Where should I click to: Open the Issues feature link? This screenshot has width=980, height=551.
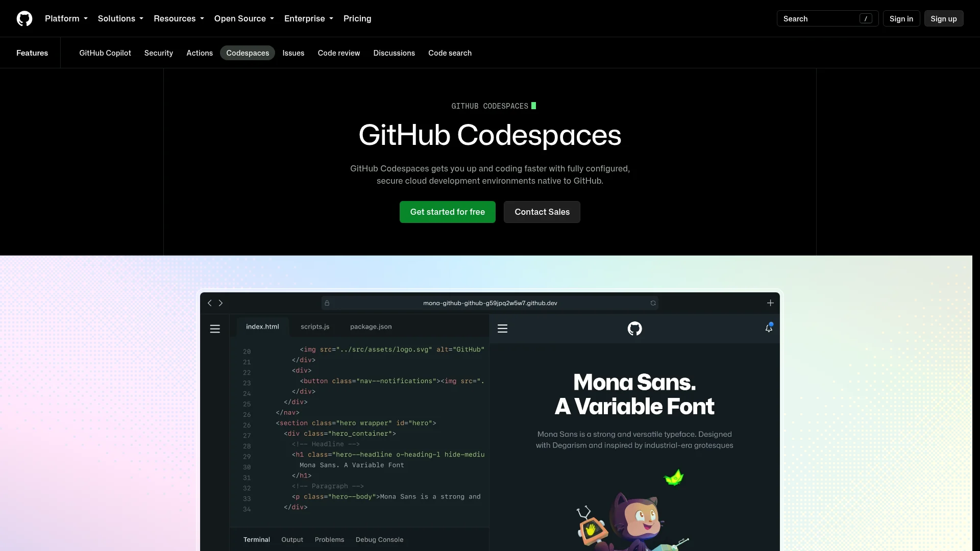pos(293,53)
